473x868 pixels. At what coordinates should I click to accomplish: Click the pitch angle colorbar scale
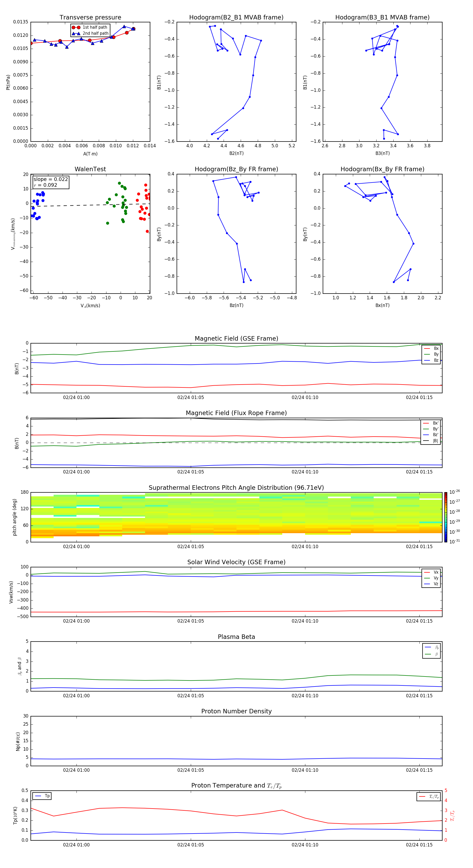(x=446, y=517)
